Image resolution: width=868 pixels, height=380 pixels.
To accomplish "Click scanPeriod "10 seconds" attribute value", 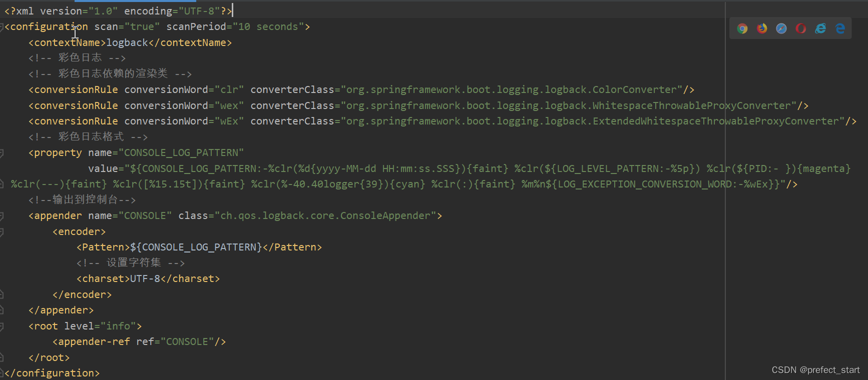I will pos(268,26).
